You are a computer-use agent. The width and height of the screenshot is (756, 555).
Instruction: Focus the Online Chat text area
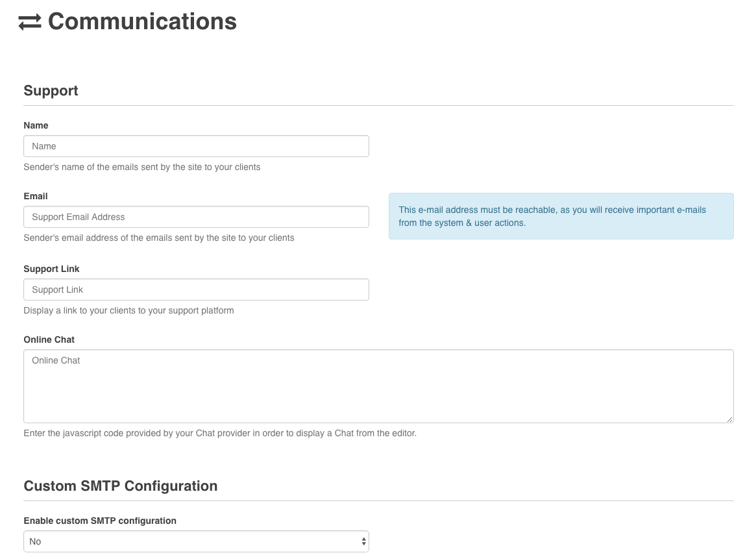point(378,386)
